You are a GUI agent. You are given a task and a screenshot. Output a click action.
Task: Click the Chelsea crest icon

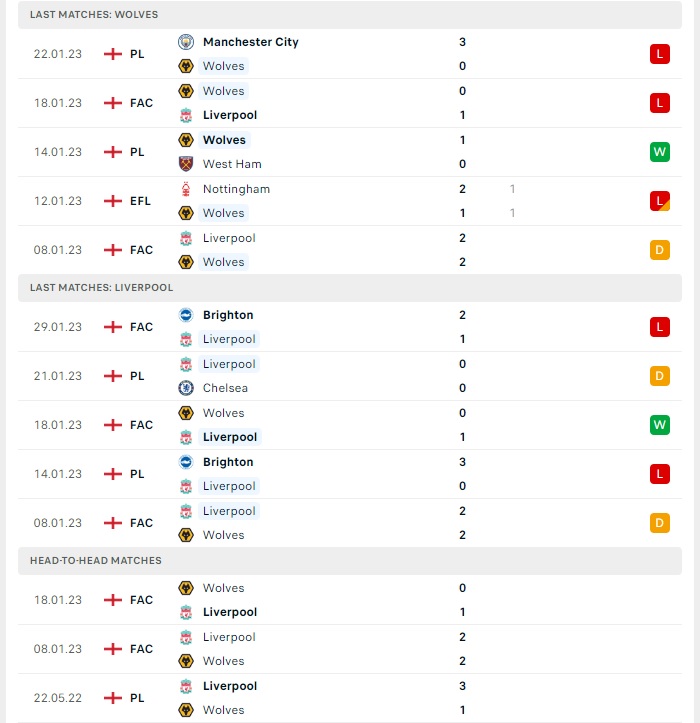tap(186, 388)
